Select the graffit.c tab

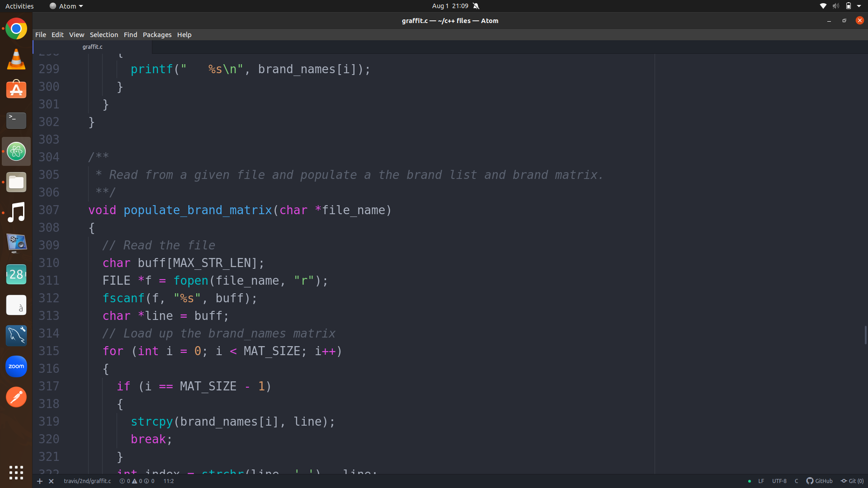click(92, 47)
